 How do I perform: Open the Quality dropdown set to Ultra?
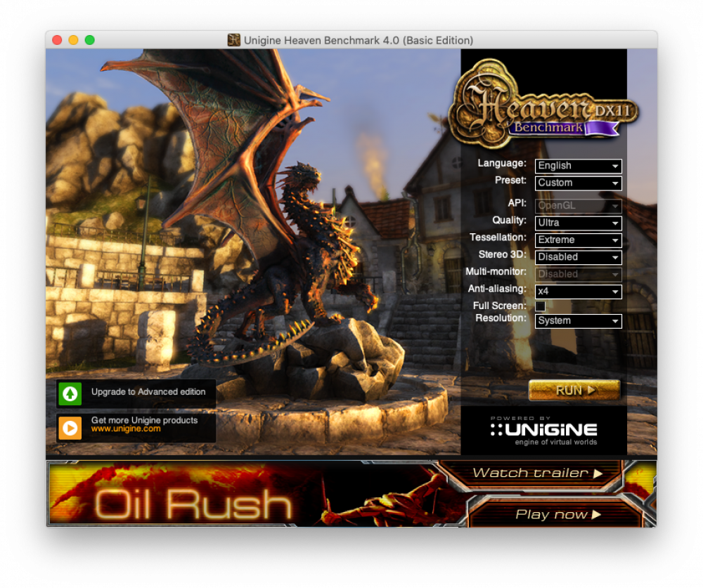pos(579,223)
